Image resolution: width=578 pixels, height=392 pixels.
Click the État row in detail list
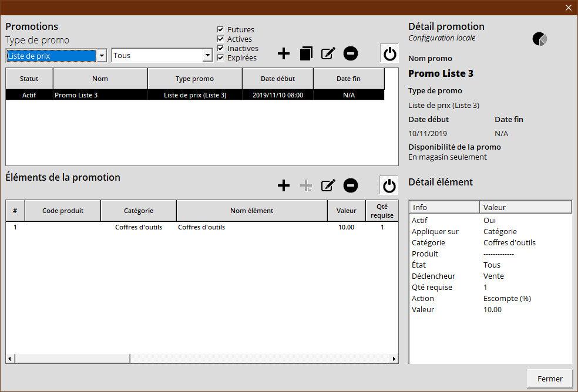490,265
